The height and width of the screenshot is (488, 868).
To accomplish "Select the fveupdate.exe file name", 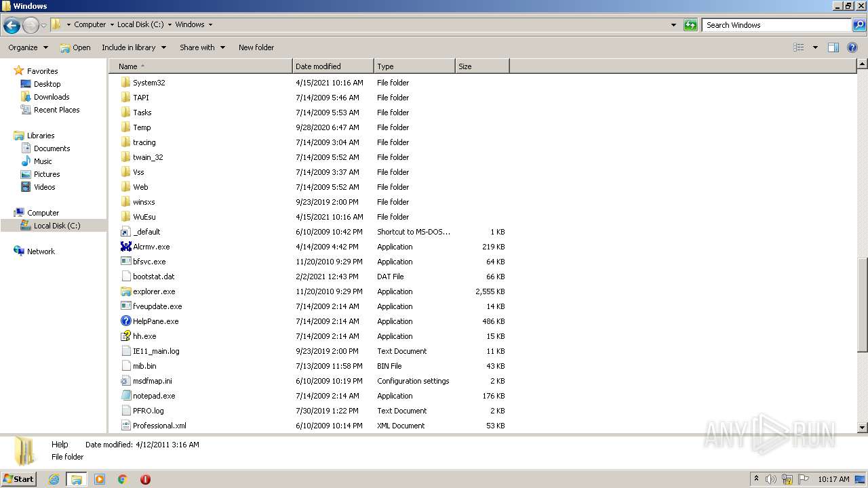I will pos(157,306).
